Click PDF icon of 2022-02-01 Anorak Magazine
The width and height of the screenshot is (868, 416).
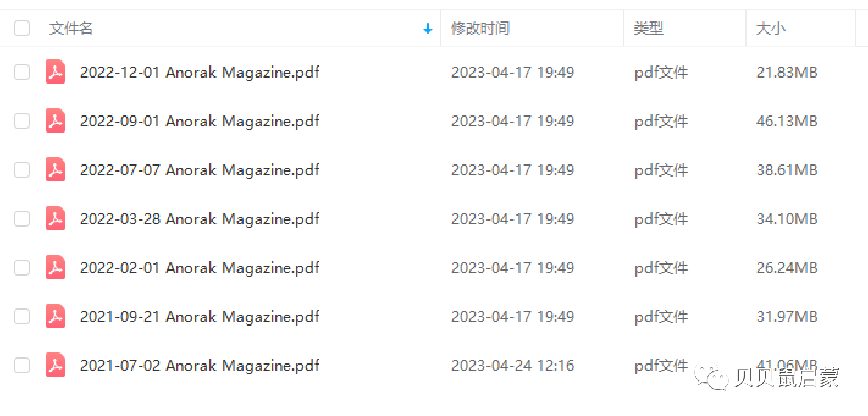coord(56,268)
